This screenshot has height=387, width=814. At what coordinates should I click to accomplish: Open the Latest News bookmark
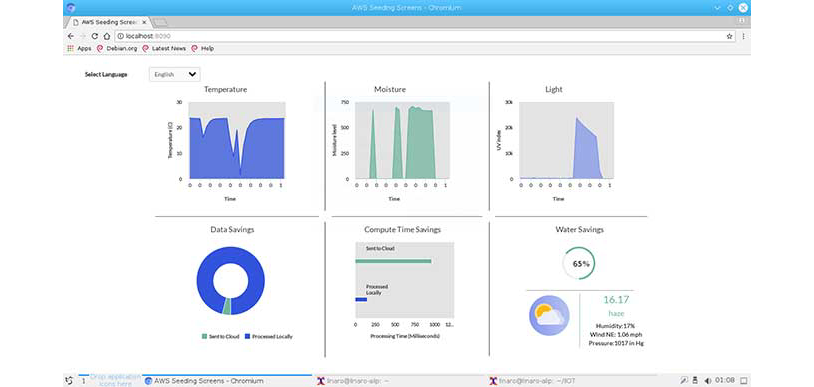165,48
